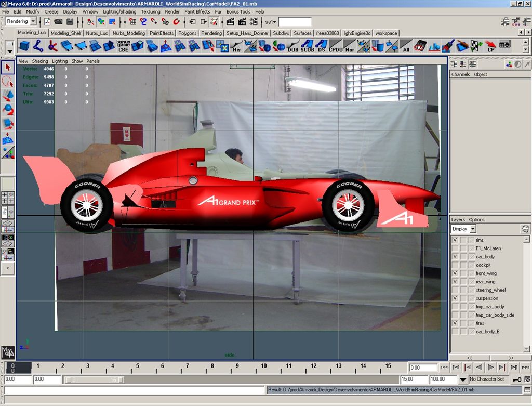
Task: Click the CPDO shelf button
Action: (336, 46)
